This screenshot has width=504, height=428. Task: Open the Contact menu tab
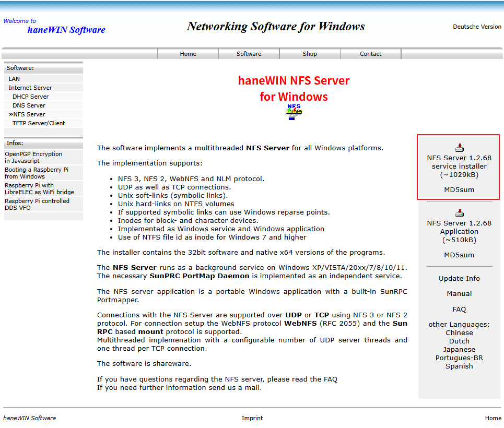click(x=370, y=54)
